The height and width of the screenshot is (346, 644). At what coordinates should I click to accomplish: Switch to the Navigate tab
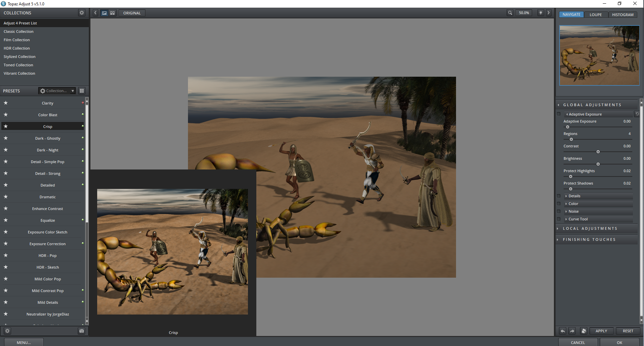click(x=571, y=14)
